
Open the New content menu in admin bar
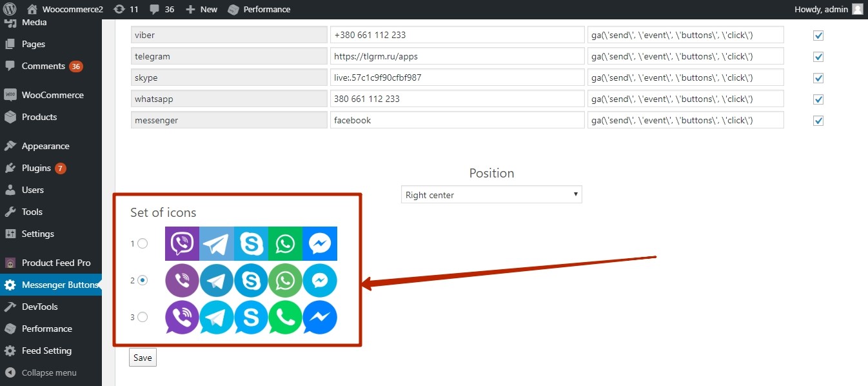click(202, 9)
